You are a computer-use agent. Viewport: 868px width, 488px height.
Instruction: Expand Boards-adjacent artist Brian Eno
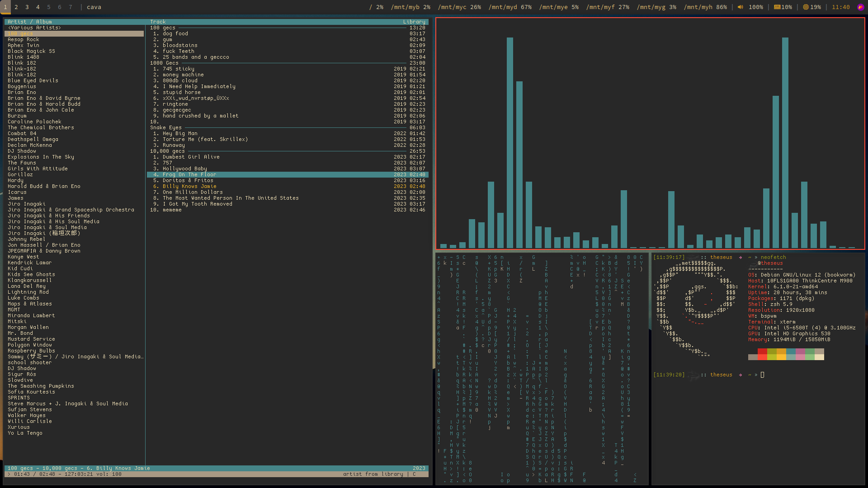(22, 92)
